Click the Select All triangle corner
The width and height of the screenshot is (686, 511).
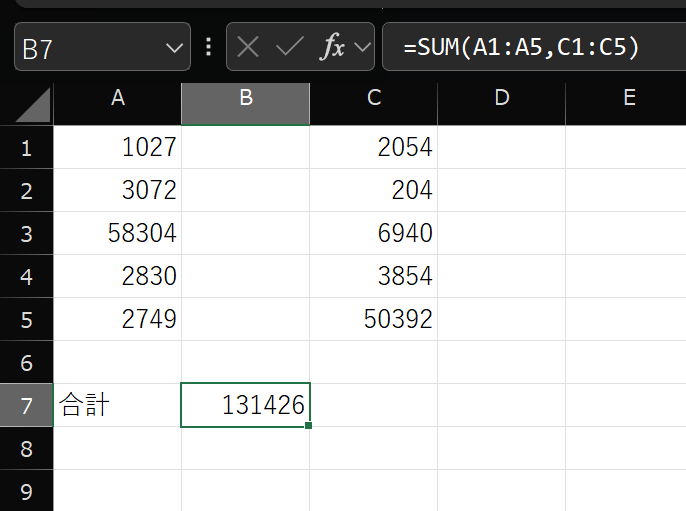click(x=27, y=103)
